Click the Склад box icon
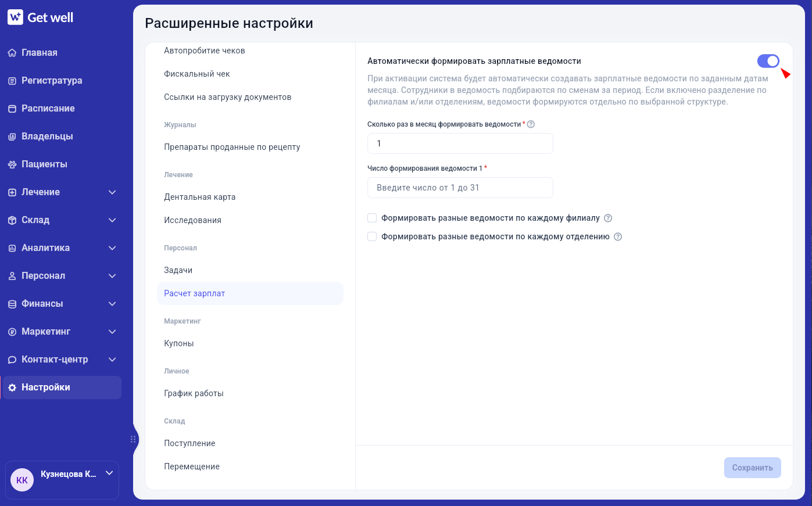 (12, 220)
